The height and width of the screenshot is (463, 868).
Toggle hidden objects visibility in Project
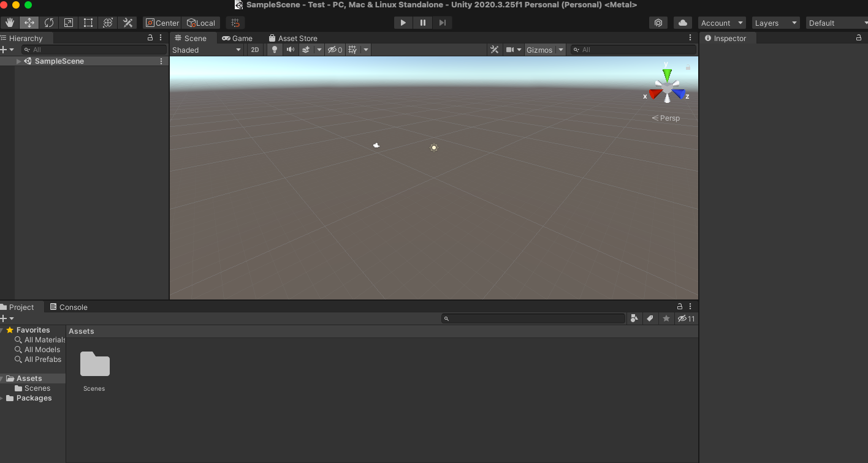click(x=686, y=318)
